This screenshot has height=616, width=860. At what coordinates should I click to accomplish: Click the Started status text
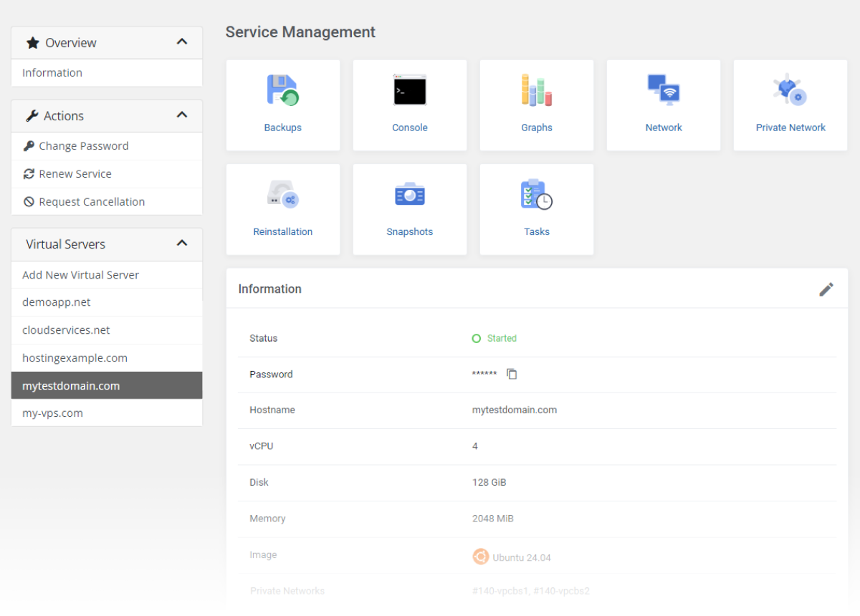[502, 338]
